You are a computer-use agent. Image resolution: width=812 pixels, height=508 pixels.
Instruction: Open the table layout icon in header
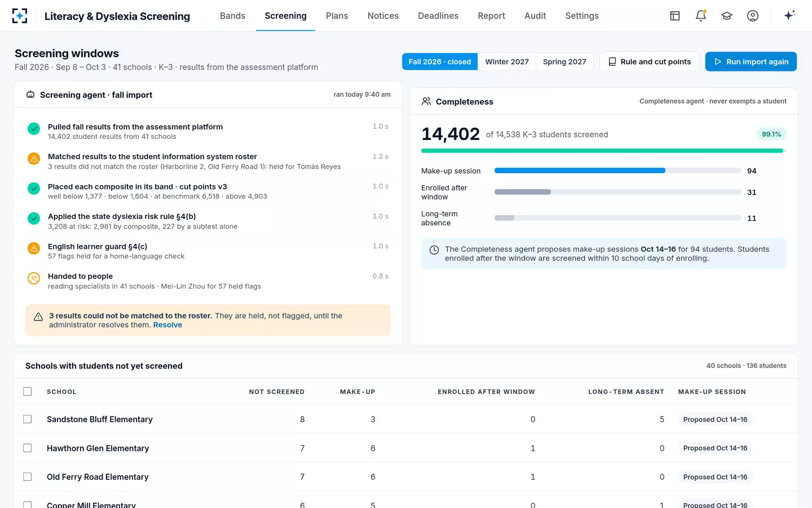point(675,16)
